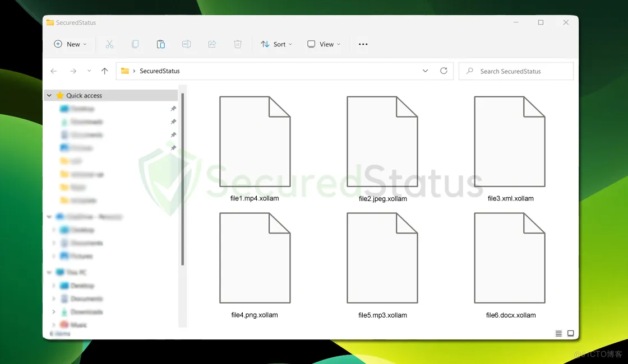Click the Cut scissors icon
The height and width of the screenshot is (364, 628).
[x=109, y=44]
